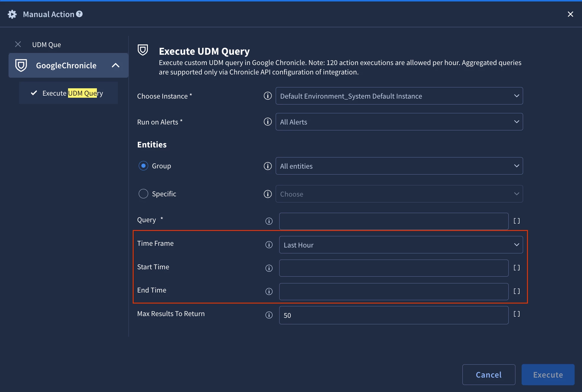The image size is (582, 392).
Task: Click the info icon next to Choose Instance
Action: click(267, 96)
